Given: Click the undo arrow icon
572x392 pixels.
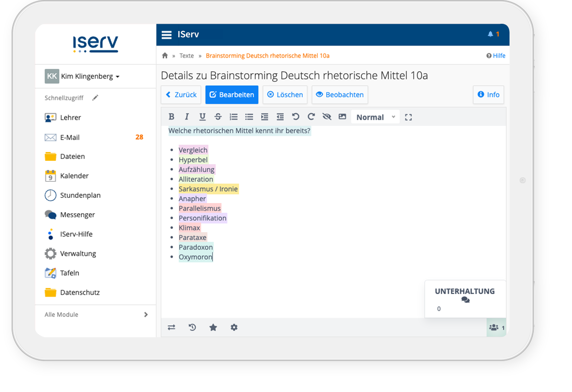Looking at the screenshot, I should tap(295, 117).
